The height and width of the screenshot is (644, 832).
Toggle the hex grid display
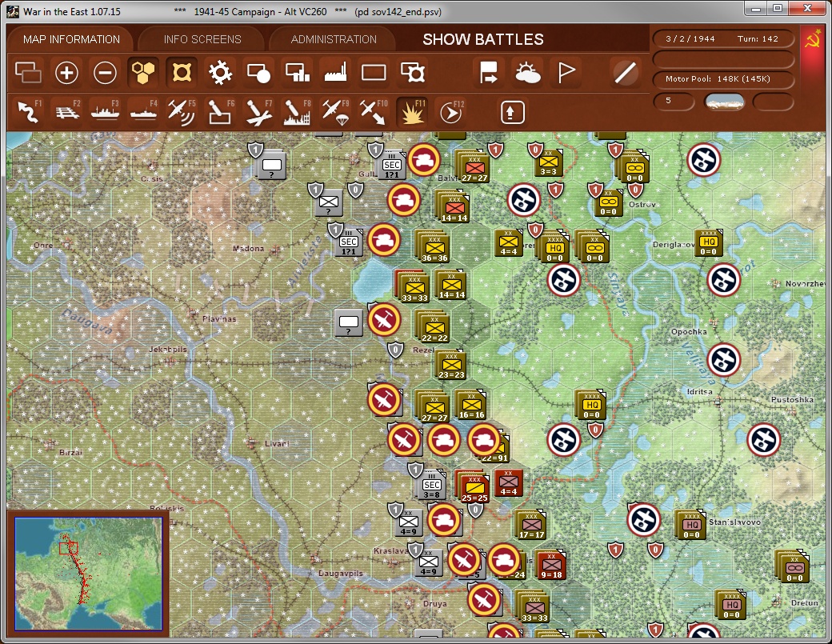pyautogui.click(x=143, y=73)
